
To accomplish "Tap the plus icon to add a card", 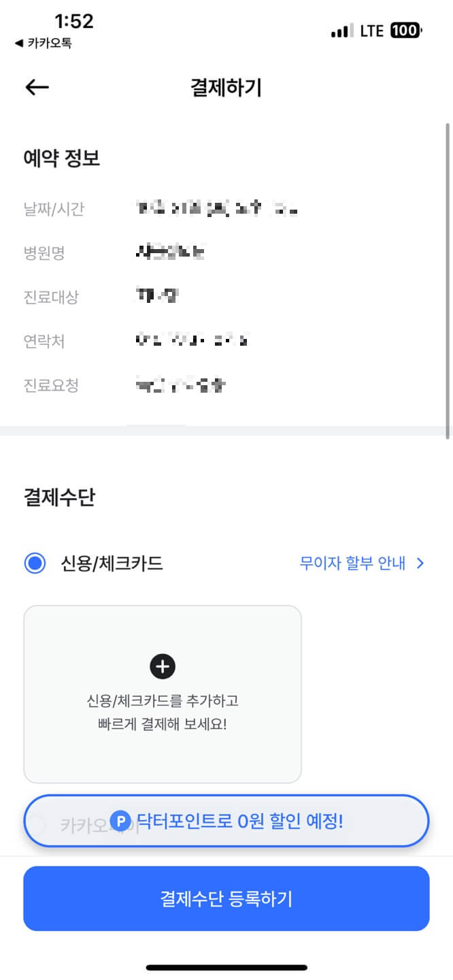I will pos(162,666).
